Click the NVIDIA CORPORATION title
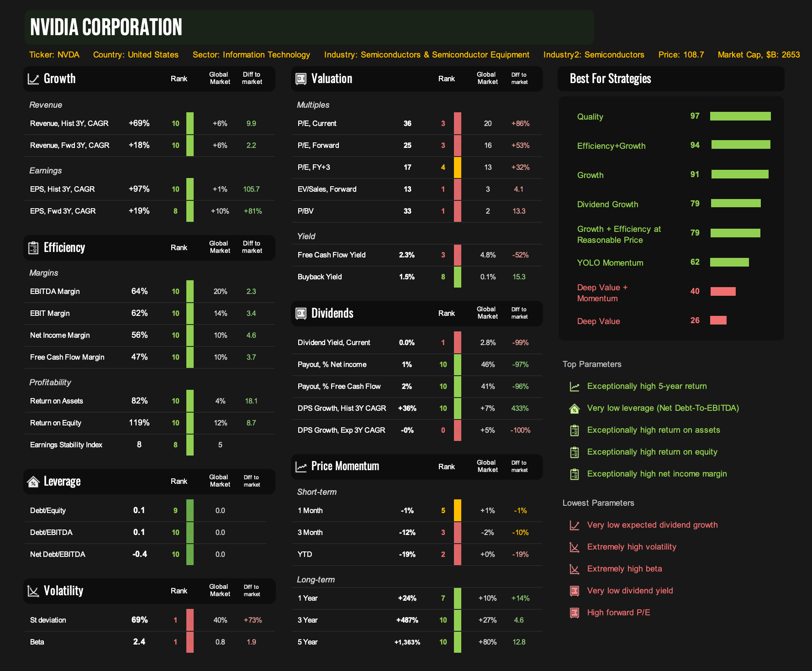 [106, 27]
